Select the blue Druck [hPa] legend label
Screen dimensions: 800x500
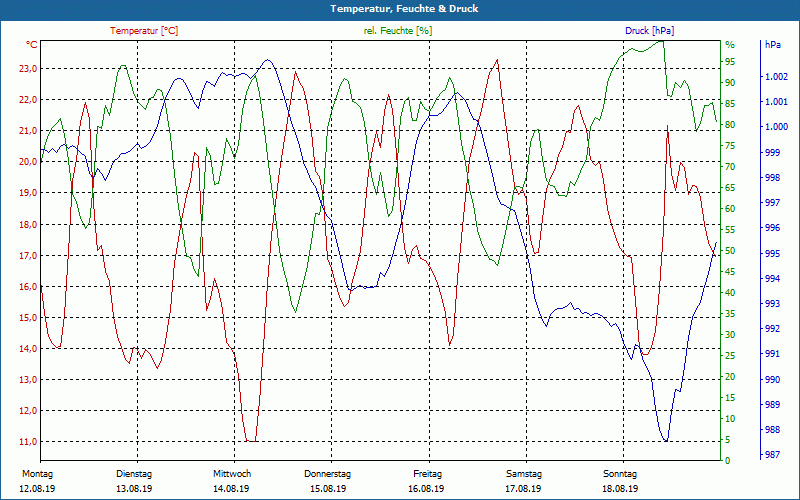pos(649,31)
